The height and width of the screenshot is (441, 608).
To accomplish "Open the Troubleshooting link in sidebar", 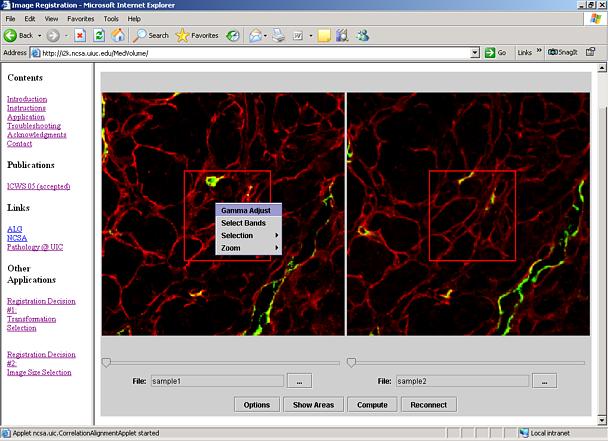I will point(33,126).
